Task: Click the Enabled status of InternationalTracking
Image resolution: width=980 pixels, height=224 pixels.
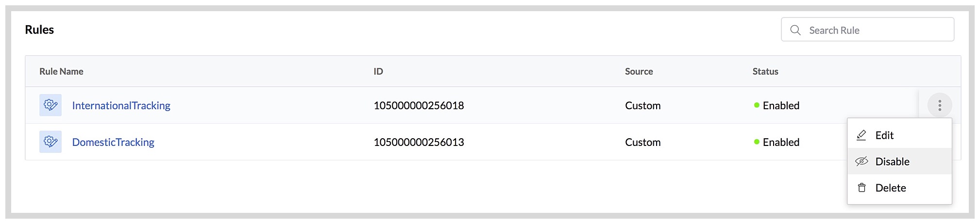Action: [777, 105]
